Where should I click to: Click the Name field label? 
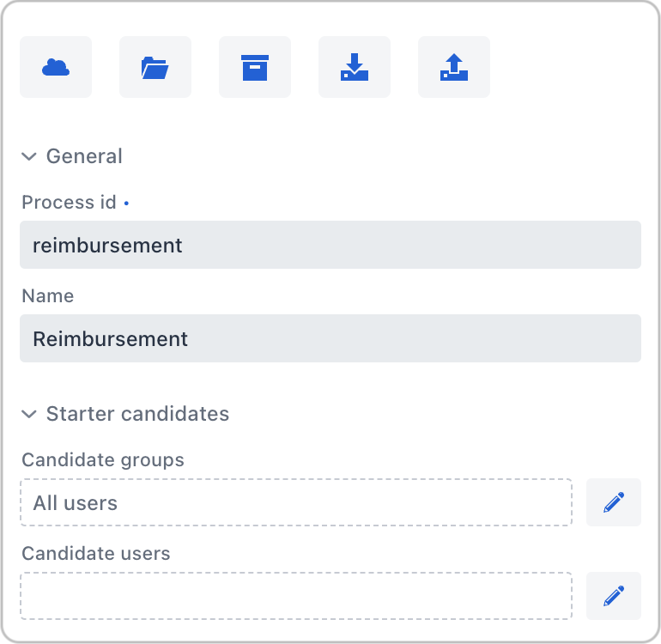point(48,296)
